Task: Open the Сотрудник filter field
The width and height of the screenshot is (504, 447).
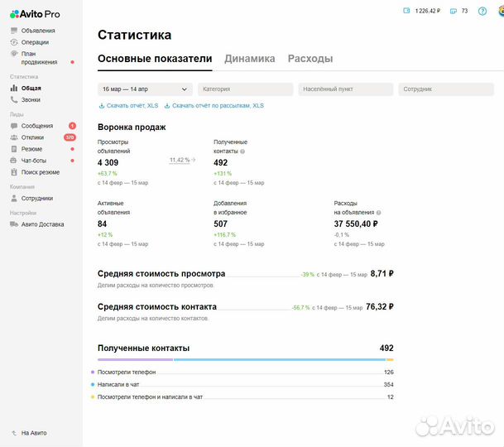Action: pos(446,89)
